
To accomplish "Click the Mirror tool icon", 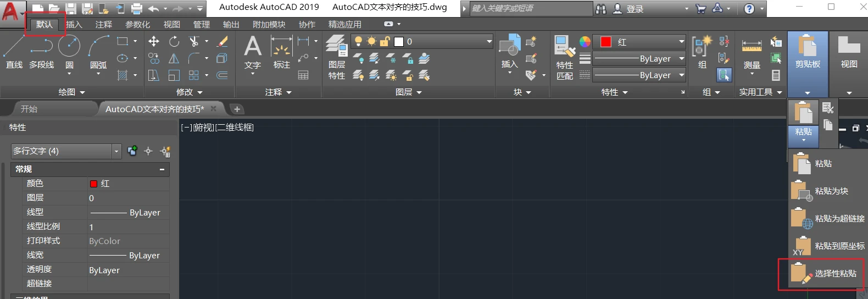I will tap(174, 58).
